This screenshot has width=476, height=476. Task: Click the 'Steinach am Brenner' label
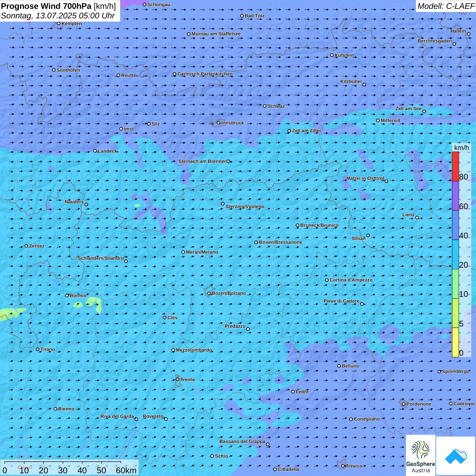(202, 161)
